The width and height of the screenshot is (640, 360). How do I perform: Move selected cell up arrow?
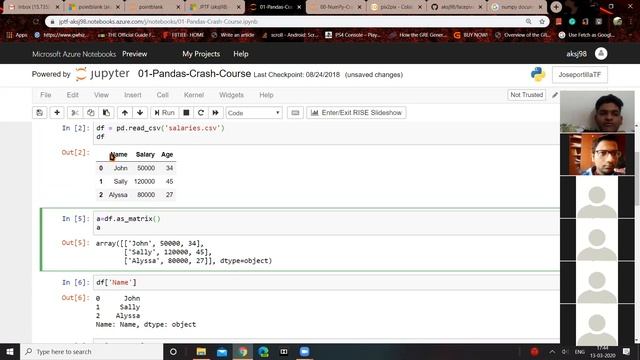click(125, 113)
